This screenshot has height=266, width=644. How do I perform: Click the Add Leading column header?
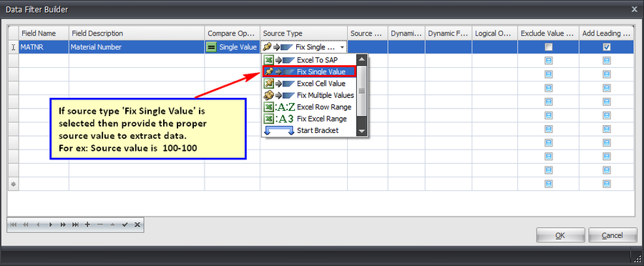tap(607, 33)
